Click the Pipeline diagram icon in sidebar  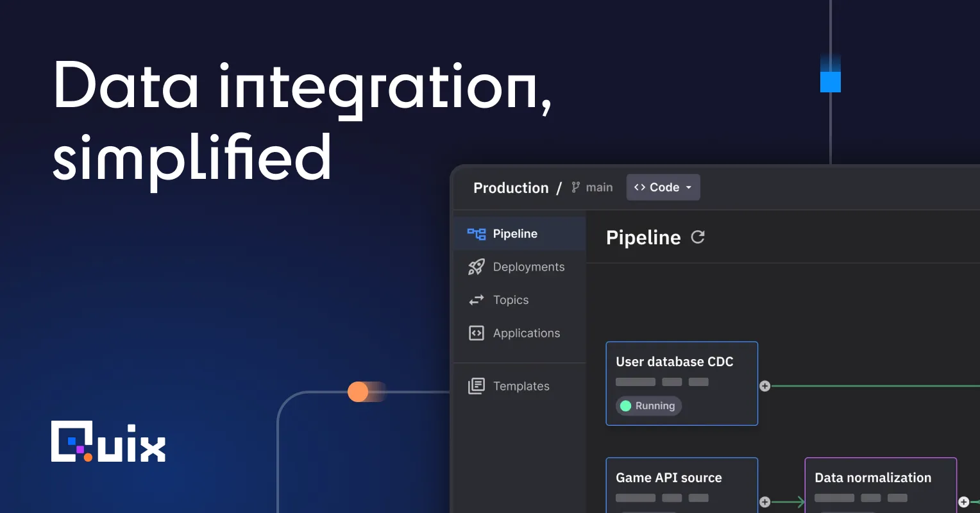[x=477, y=234]
